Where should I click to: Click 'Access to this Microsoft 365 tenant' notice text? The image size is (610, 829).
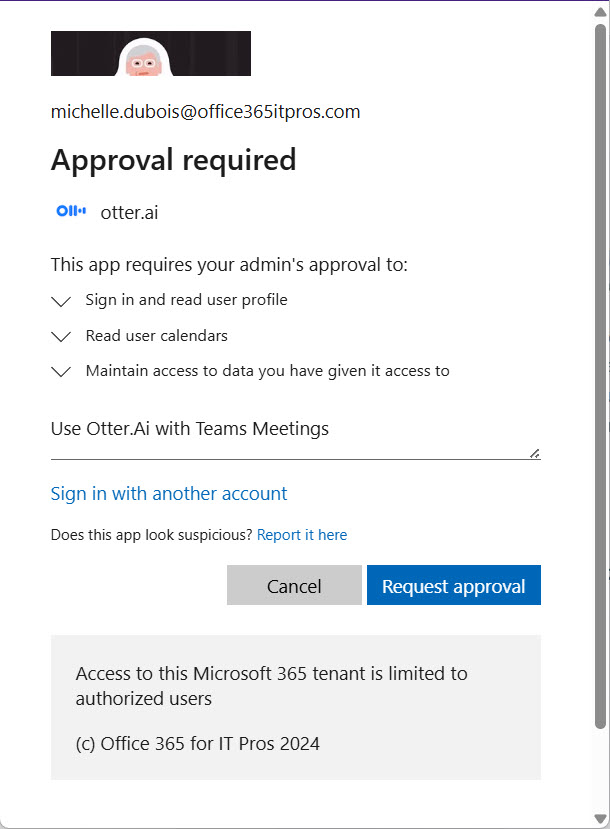[x=272, y=686]
